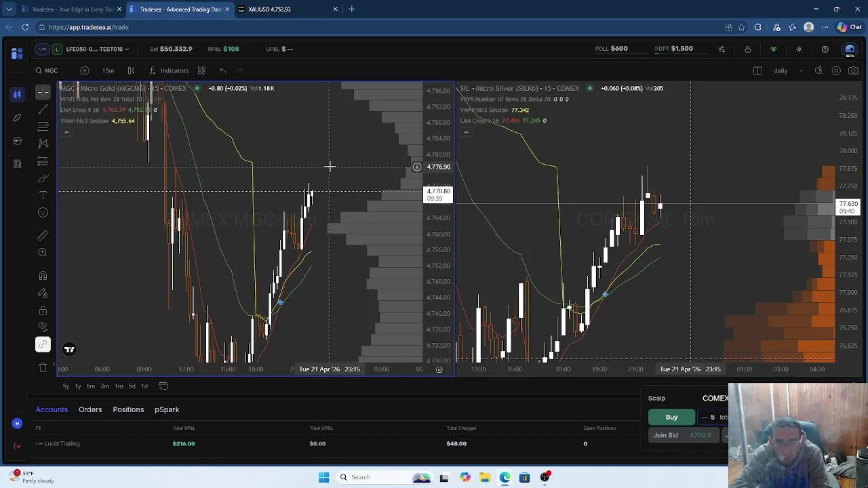The height and width of the screenshot is (488, 868).
Task: Select the 6m date range
Action: pyautogui.click(x=91, y=386)
